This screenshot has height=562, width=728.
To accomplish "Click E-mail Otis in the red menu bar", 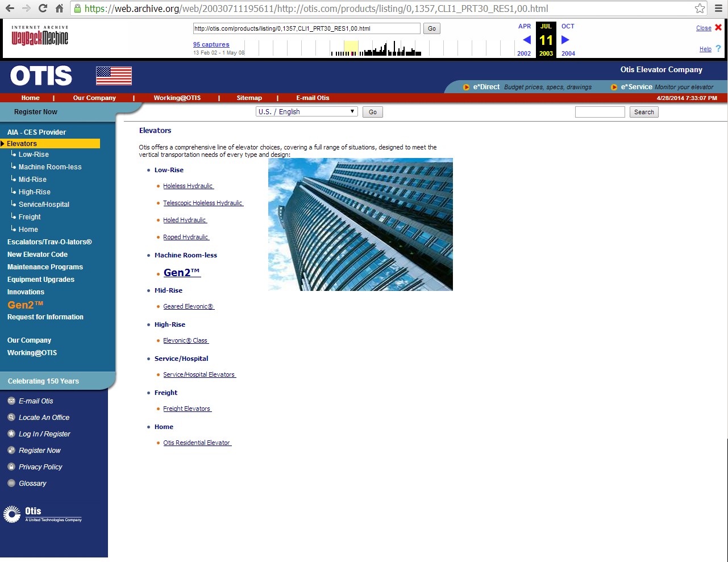I will point(313,98).
